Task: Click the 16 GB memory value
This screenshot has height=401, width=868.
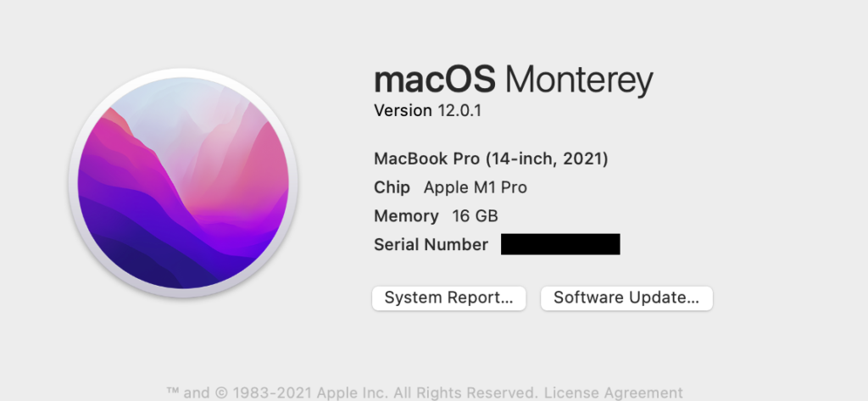Action: (475, 216)
